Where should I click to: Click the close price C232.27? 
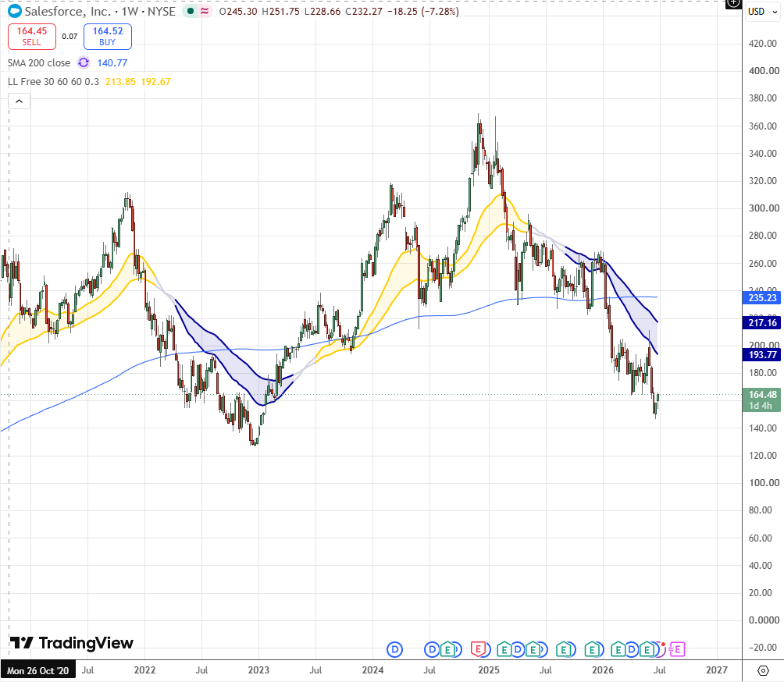pos(364,12)
